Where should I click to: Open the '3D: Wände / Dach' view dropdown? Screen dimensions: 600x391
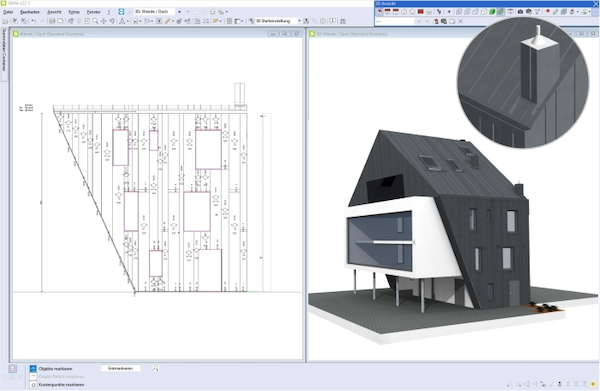[154, 11]
